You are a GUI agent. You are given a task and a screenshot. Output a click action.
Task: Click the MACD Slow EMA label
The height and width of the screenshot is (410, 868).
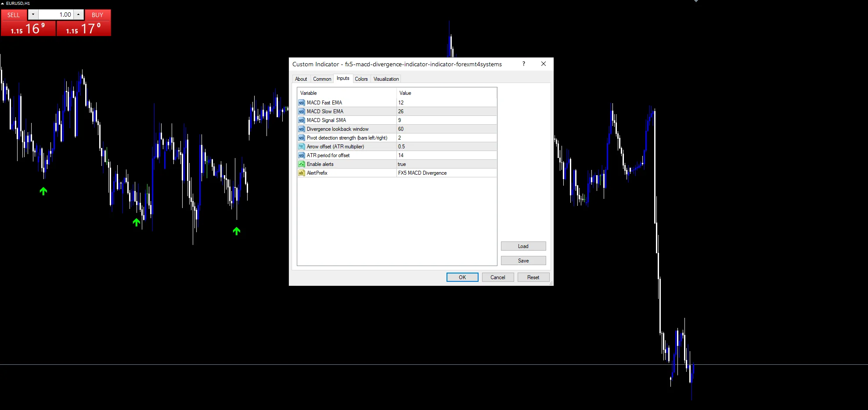pyautogui.click(x=325, y=111)
